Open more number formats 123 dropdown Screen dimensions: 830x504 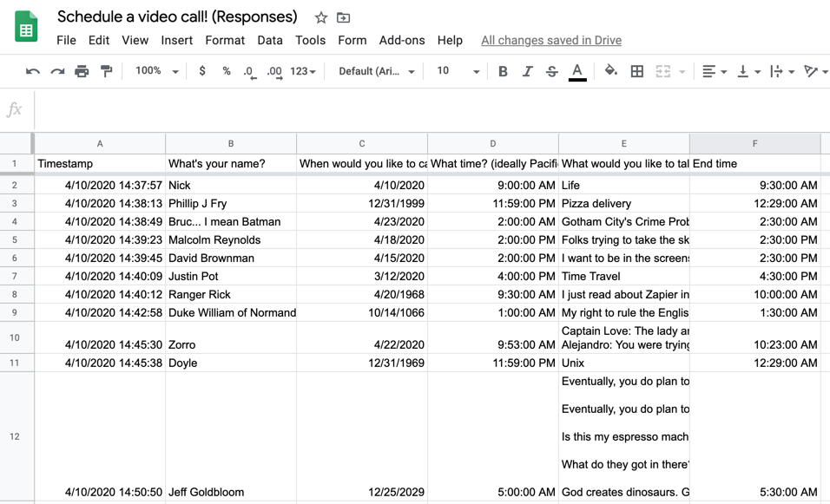point(303,71)
